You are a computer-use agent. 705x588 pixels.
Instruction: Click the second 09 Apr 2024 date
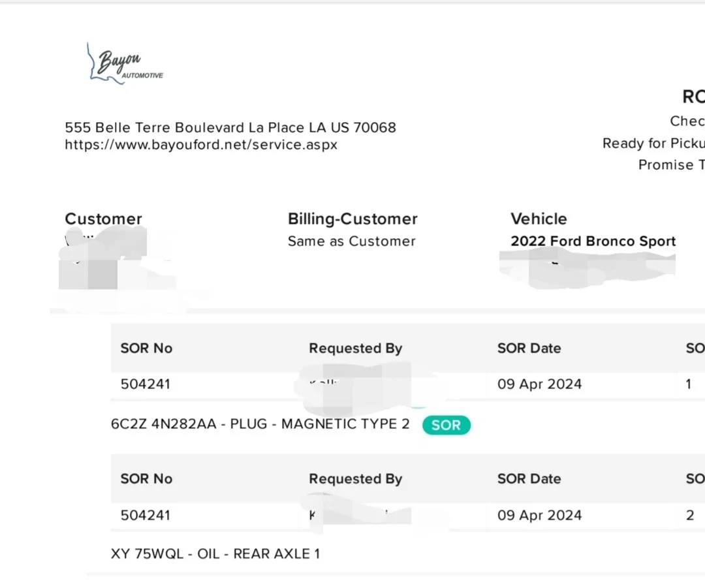click(x=539, y=516)
